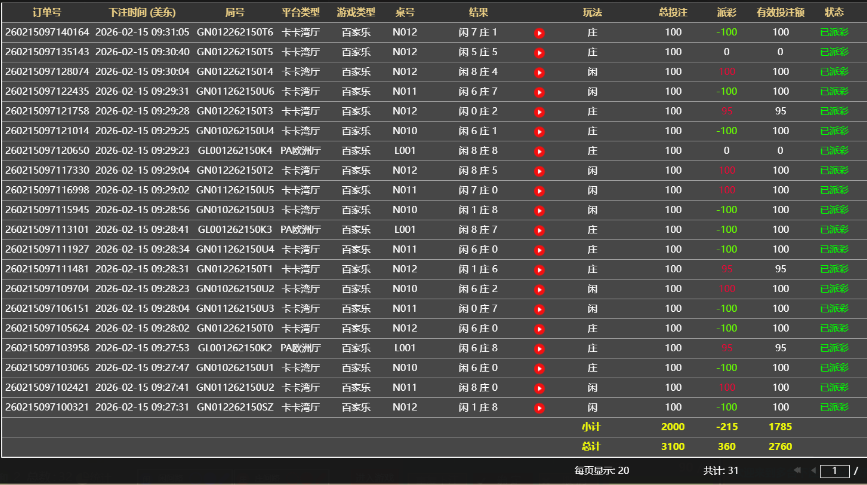Sort by 下注时间 (美东) column header
This screenshot has width=867, height=485.
[x=142, y=12]
